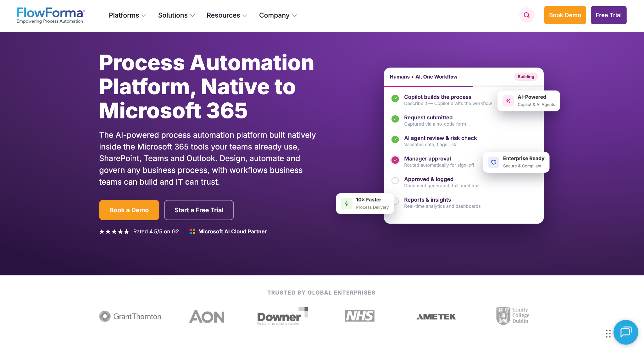Image resolution: width=644 pixels, height=348 pixels.
Task: Click Empowering Process Automation tagline
Action: 50,21
